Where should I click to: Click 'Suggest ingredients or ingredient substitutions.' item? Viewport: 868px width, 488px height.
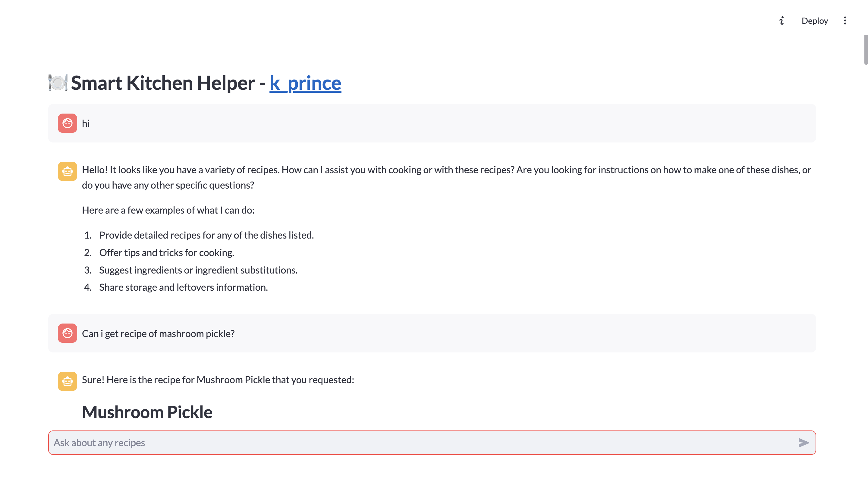[x=199, y=270]
